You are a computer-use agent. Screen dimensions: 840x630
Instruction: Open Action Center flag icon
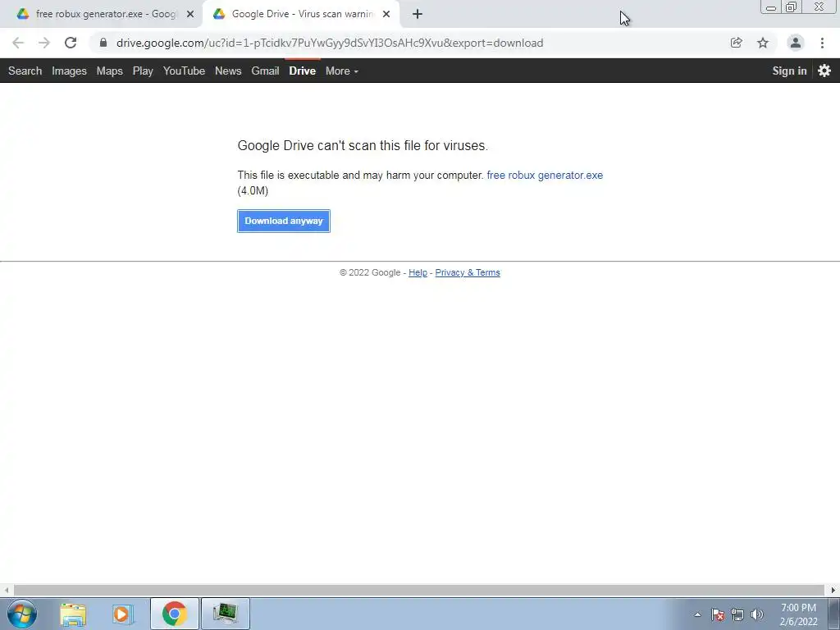717,614
